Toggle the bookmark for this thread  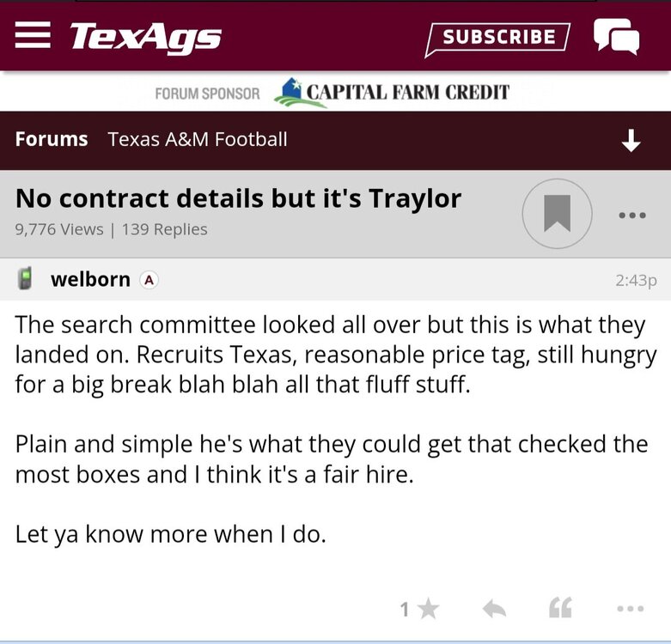[557, 214]
